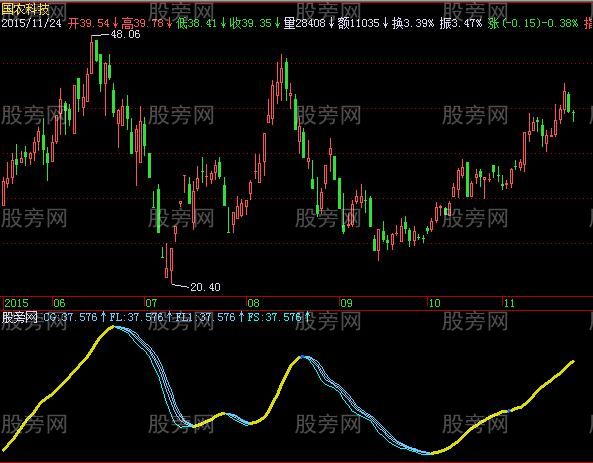This screenshot has height=463, width=593.
Task: Click the 48.06 high price label
Action: point(125,34)
